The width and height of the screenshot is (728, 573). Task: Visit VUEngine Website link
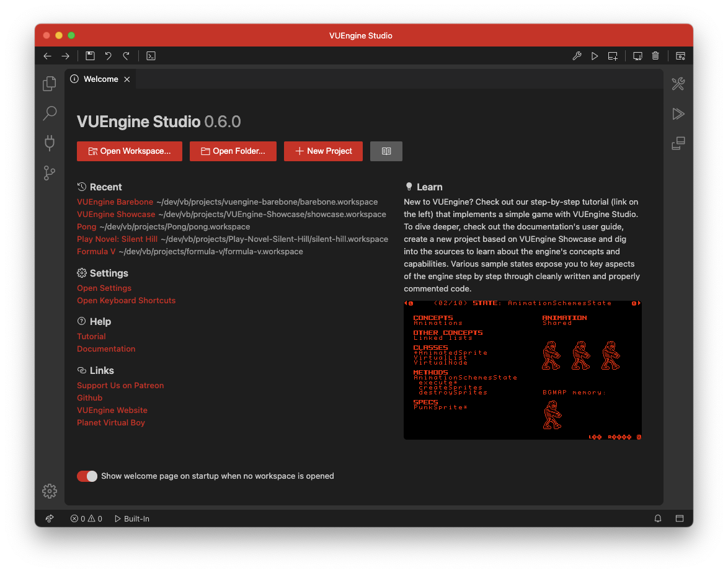tap(112, 411)
